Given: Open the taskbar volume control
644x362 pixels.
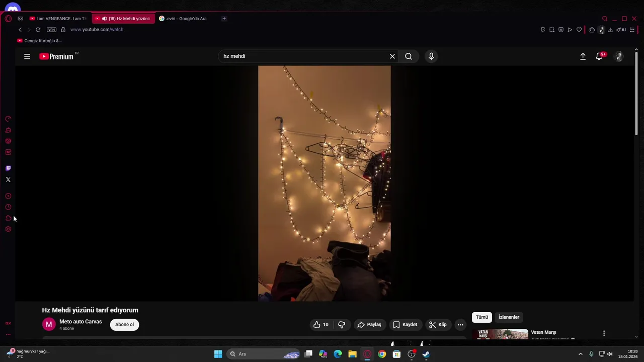Looking at the screenshot, I should pos(610,354).
